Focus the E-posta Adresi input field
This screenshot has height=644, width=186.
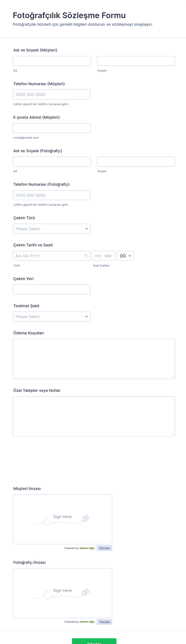tap(52, 128)
